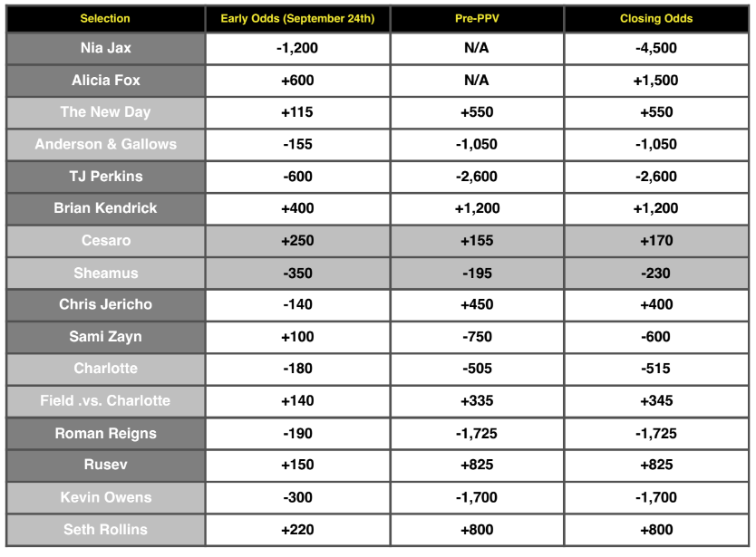Click Sami Zayn Pre-PPV odds -750

click(477, 337)
